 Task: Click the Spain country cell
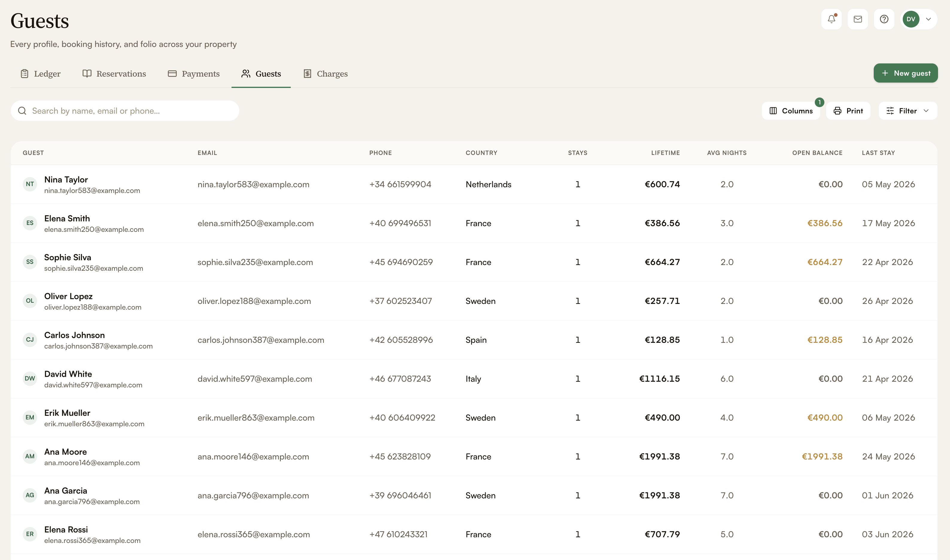pos(476,340)
